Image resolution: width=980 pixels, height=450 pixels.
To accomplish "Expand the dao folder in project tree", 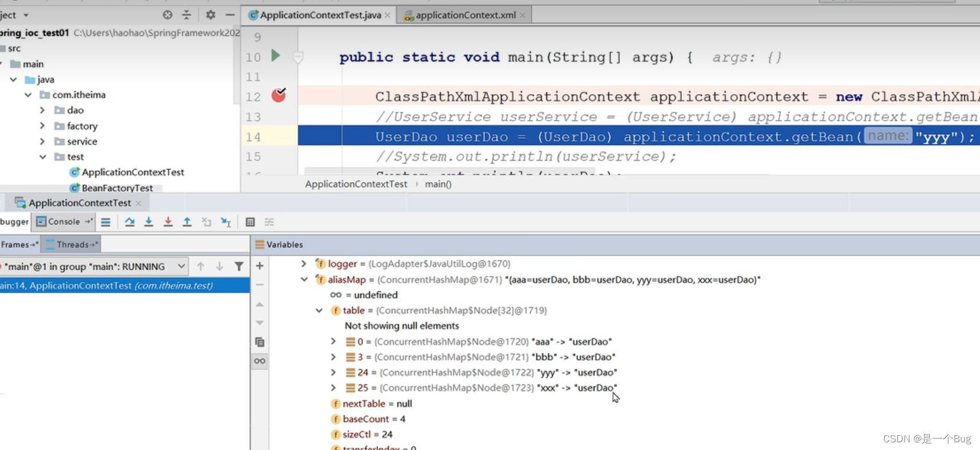I will (x=43, y=110).
